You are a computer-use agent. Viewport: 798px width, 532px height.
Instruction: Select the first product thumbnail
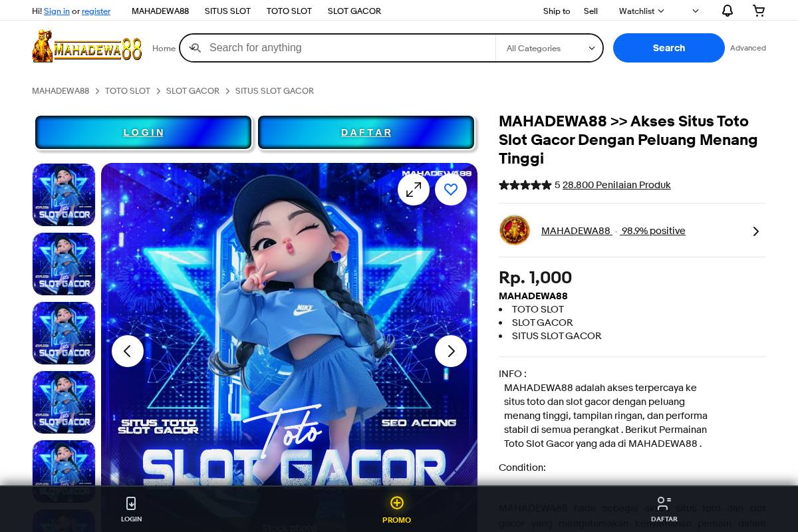click(64, 195)
